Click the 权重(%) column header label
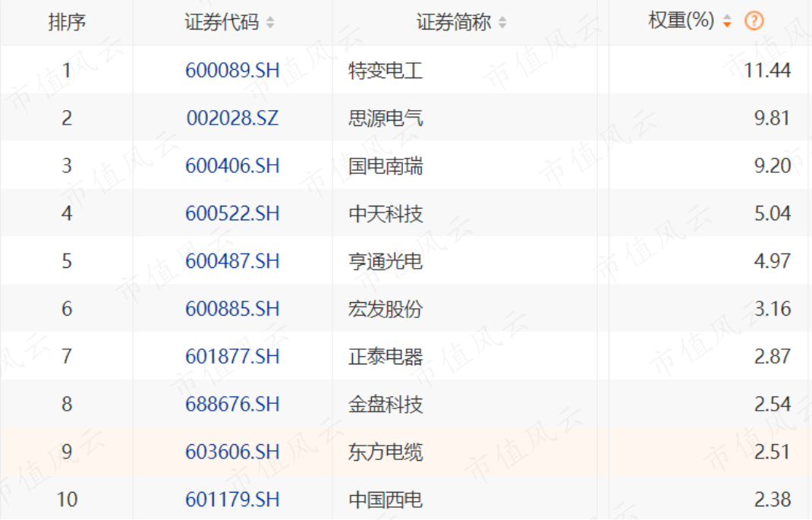This screenshot has height=520, width=812. click(681, 20)
